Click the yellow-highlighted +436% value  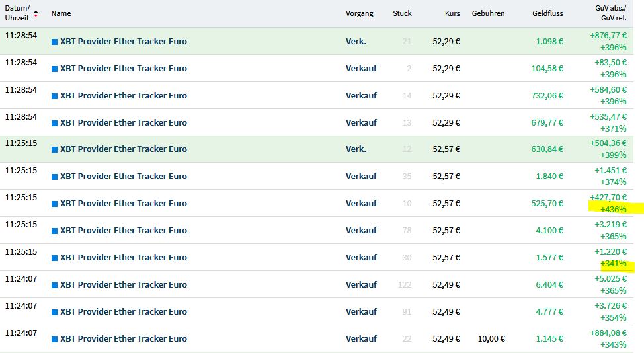[x=613, y=209]
